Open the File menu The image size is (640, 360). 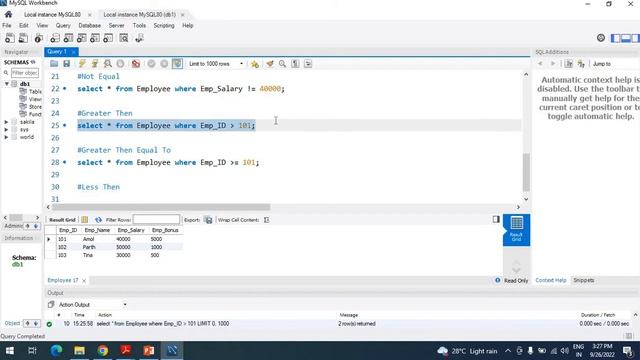7,25
